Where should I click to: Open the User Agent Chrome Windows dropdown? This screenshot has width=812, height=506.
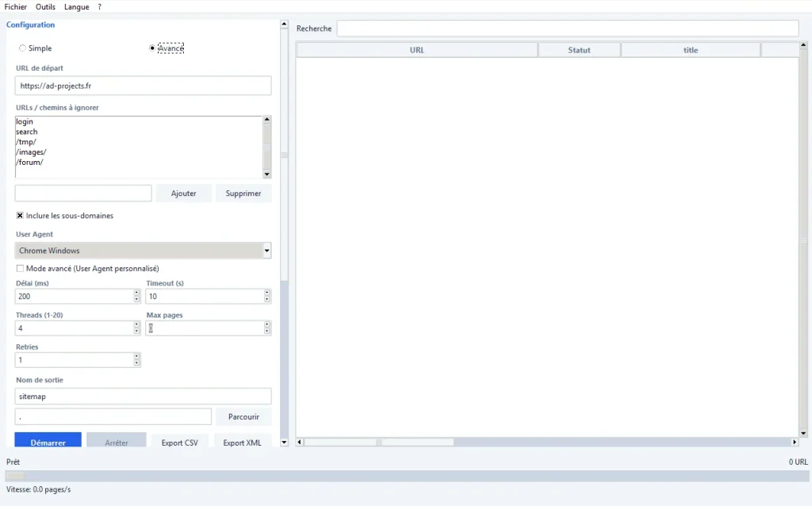click(143, 251)
